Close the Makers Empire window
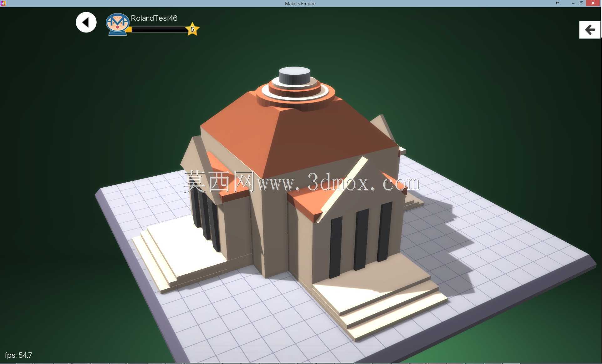The width and height of the screenshot is (602, 364). point(593,3)
